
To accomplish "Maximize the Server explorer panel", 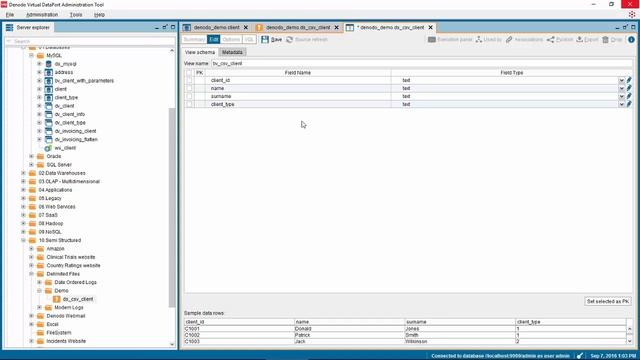I will click(x=173, y=27).
